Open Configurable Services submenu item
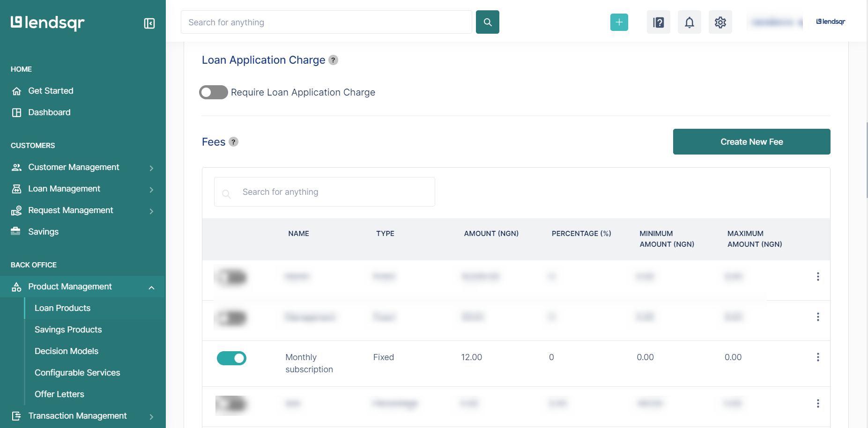This screenshot has width=868, height=428. pyautogui.click(x=77, y=373)
